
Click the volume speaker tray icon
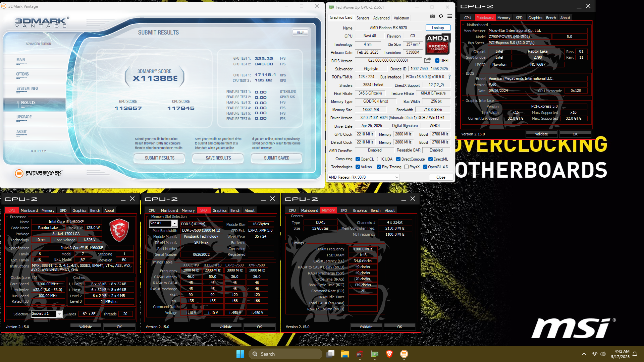tap(603, 354)
